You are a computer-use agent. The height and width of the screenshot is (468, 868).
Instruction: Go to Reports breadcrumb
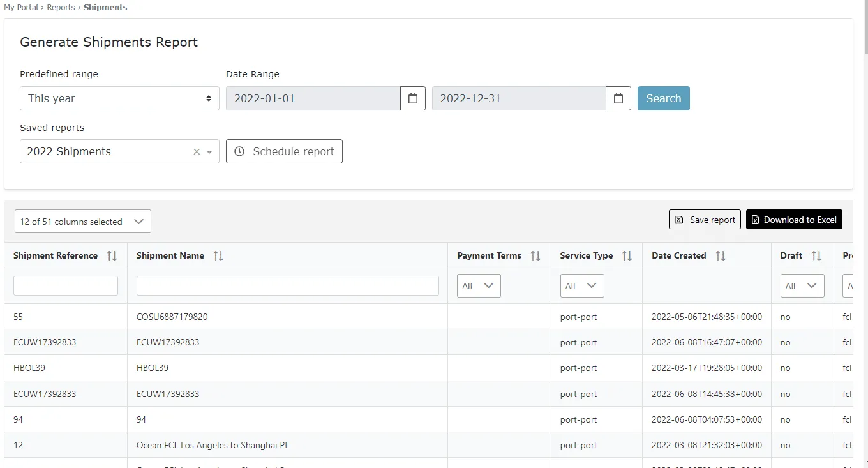(x=61, y=8)
